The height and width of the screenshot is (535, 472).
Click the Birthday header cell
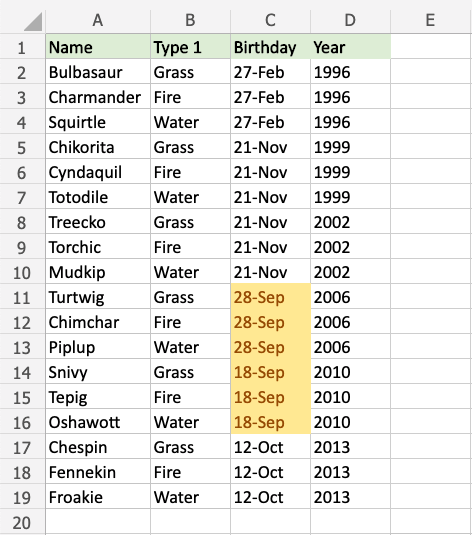point(271,46)
